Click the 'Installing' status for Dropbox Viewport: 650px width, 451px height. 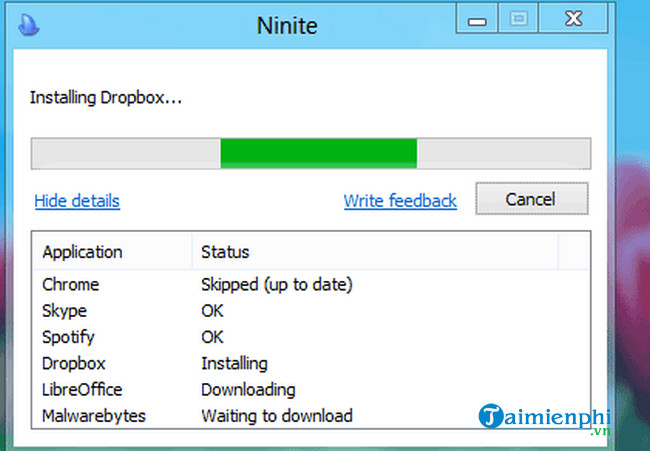[234, 364]
